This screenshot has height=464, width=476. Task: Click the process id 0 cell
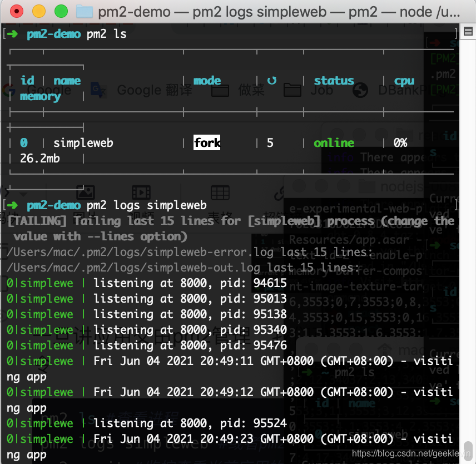pos(24,143)
